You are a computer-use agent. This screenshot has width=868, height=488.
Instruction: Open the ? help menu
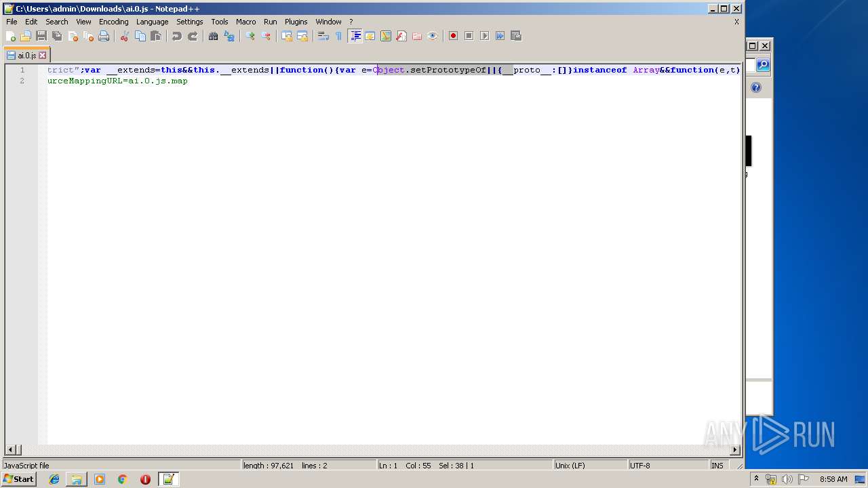(x=351, y=22)
